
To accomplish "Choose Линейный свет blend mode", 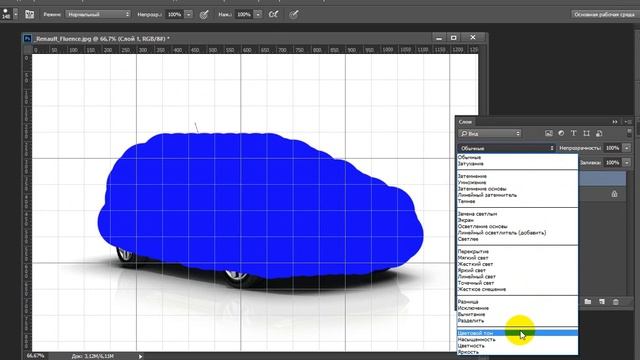I will (x=517, y=277).
